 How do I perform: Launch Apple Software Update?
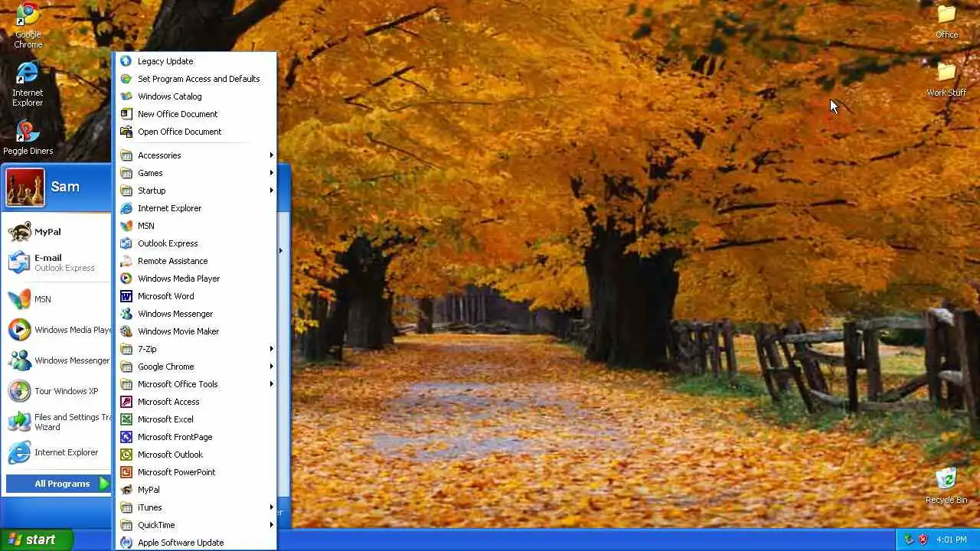tap(195, 543)
